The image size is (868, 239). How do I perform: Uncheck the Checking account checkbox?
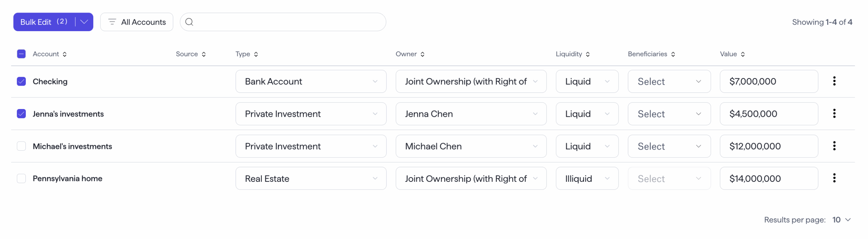pyautogui.click(x=21, y=81)
